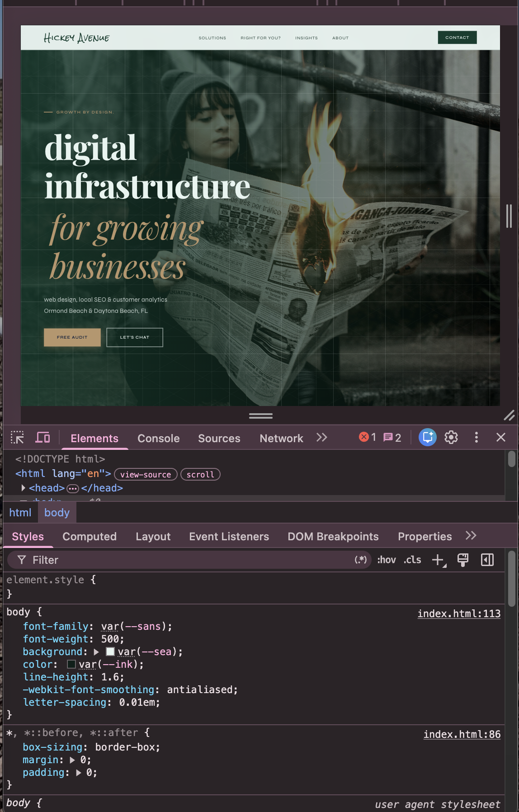519x812 pixels.
Task: Open the AI assistance panel icon
Action: 427,437
